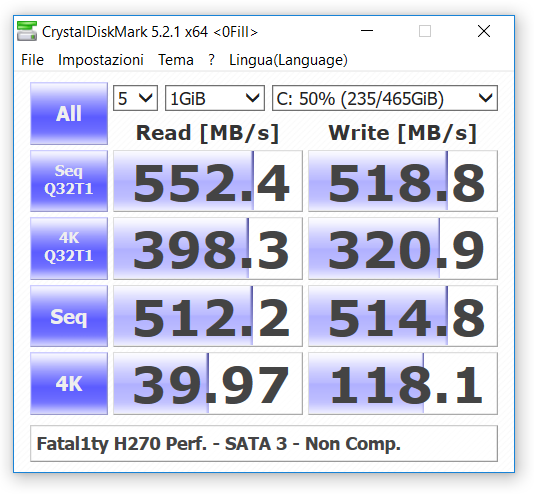The image size is (534, 494).
Task: Select the Seq Q32T1 write result 518.8
Action: tap(403, 181)
